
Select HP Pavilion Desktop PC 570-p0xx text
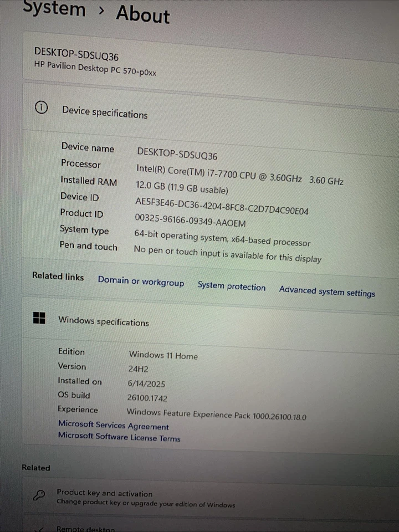pyautogui.click(x=95, y=68)
